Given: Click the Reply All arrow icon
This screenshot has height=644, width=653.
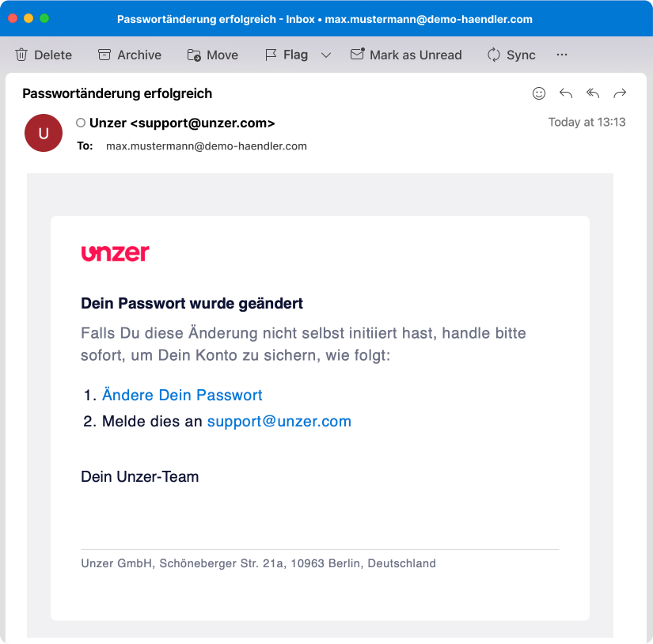Looking at the screenshot, I should [x=593, y=93].
